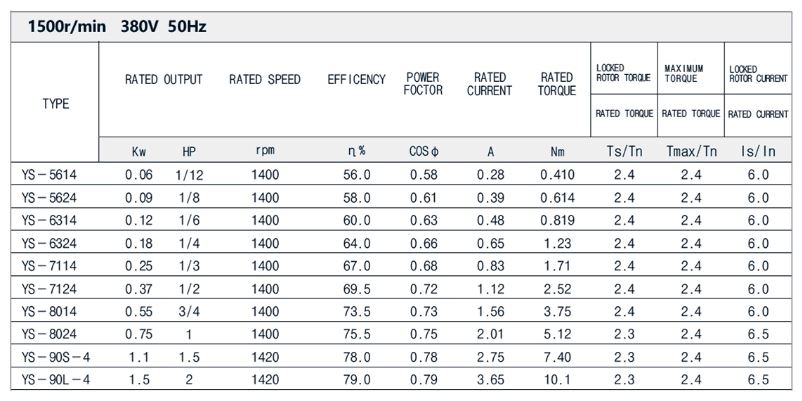
Task: Select the POWER FOCTOR header
Action: 423,84
